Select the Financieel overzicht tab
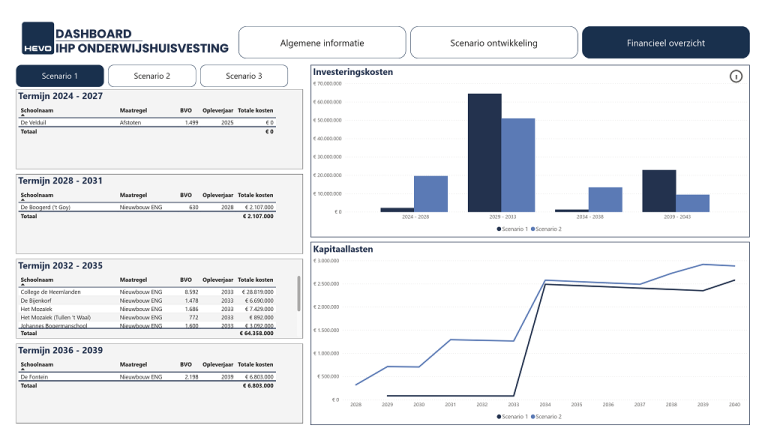Viewport: 768px width, 440px height. (x=666, y=43)
